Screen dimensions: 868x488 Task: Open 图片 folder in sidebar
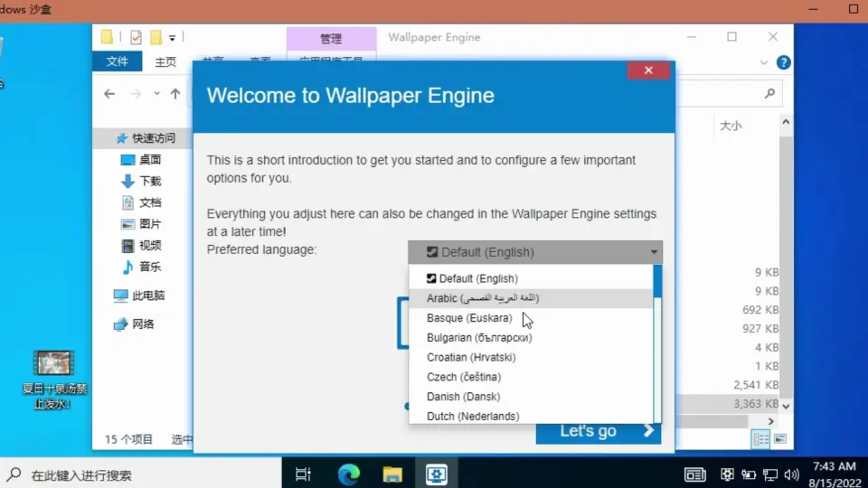141,224
